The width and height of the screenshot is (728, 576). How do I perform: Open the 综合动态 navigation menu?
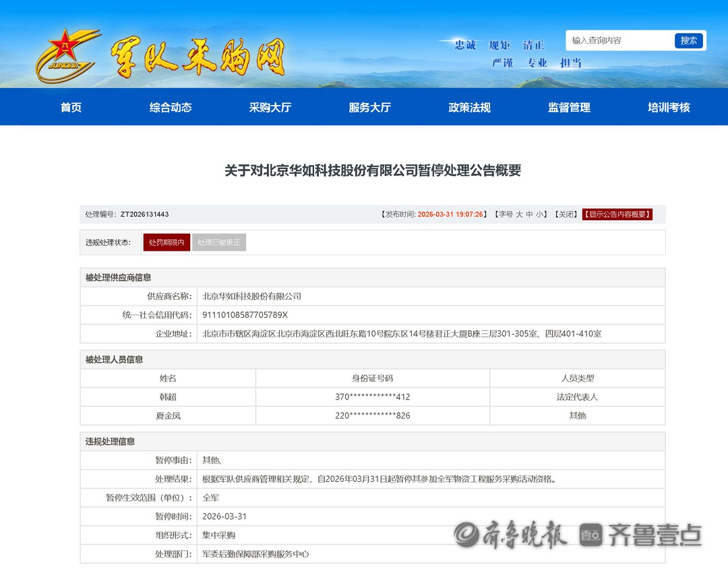[171, 107]
